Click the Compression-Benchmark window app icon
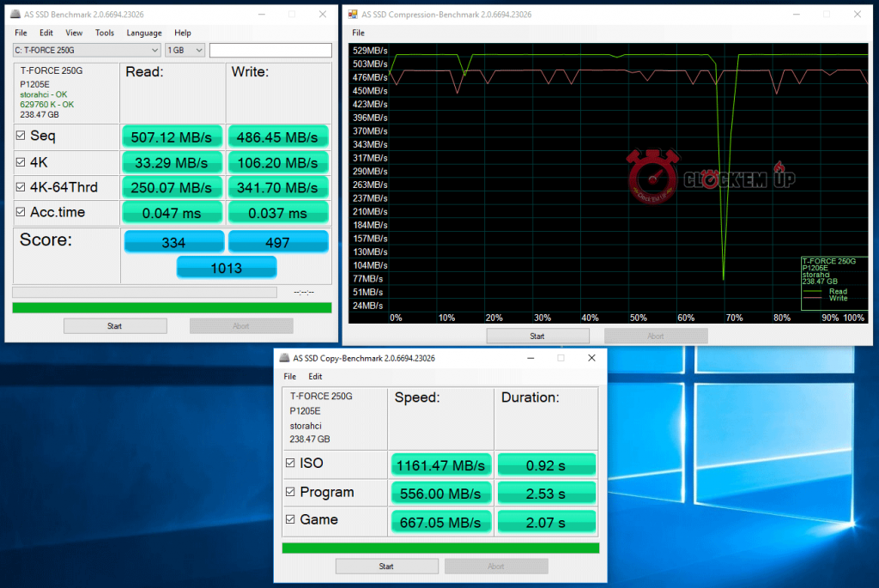Image resolution: width=879 pixels, height=588 pixels. pyautogui.click(x=354, y=15)
